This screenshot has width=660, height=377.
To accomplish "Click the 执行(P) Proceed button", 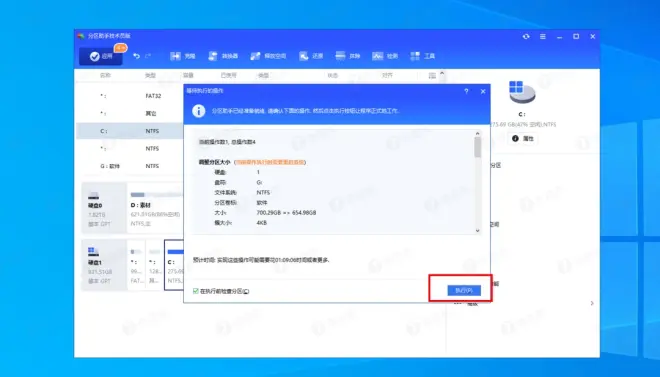I will click(464, 290).
